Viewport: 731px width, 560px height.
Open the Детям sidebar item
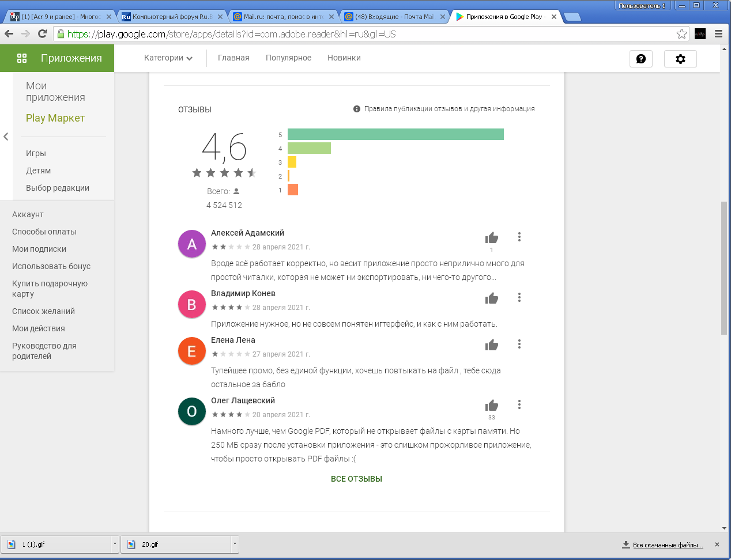(38, 171)
